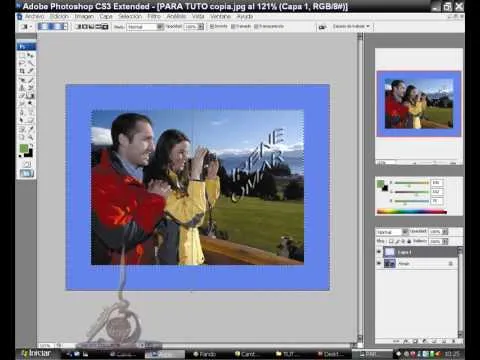Toggle the Transparencia checkbox
Screen dimensions: 480x360
tap(256, 26)
